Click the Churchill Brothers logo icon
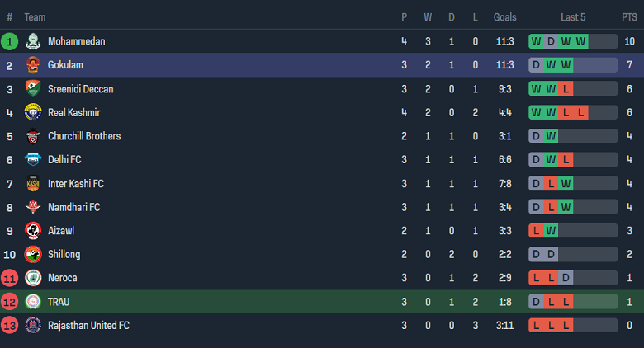This screenshot has width=644, height=348. click(33, 136)
